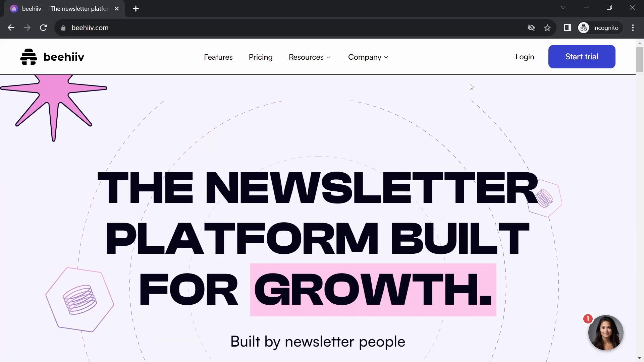
Task: Open the browser address bar dropdown
Action: [x=563, y=8]
